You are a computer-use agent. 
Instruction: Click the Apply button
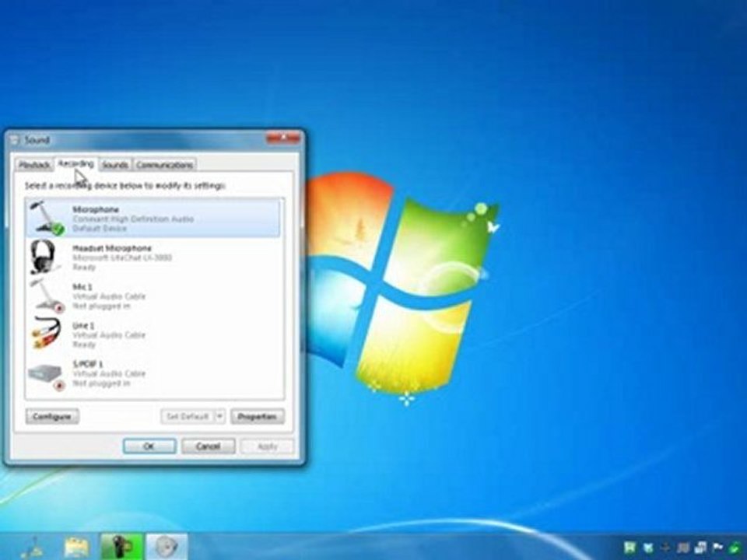267,446
